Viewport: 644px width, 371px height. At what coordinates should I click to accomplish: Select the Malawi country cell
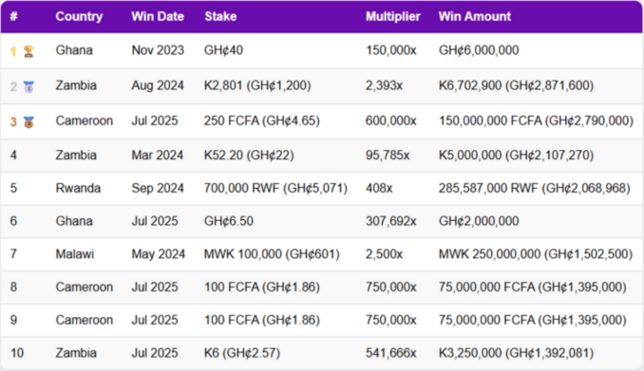pyautogui.click(x=75, y=254)
